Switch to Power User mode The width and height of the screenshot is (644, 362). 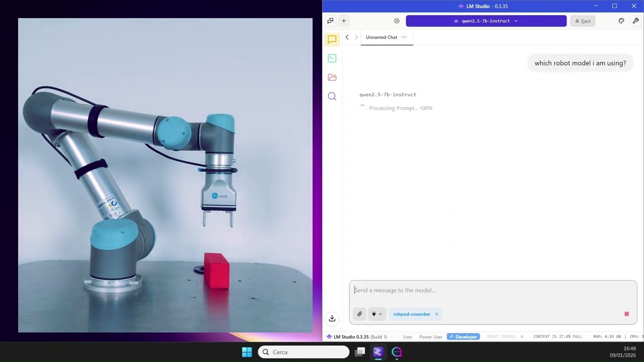click(431, 337)
